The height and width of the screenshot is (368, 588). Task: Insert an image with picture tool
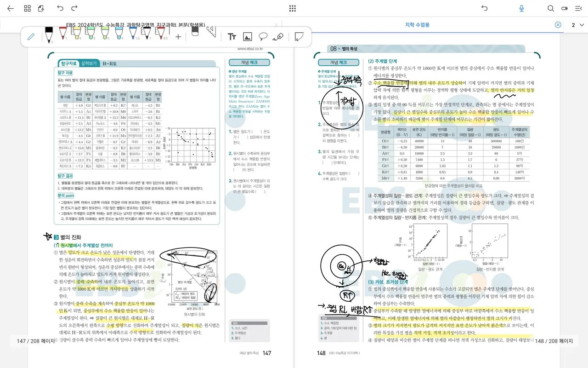coord(248,37)
